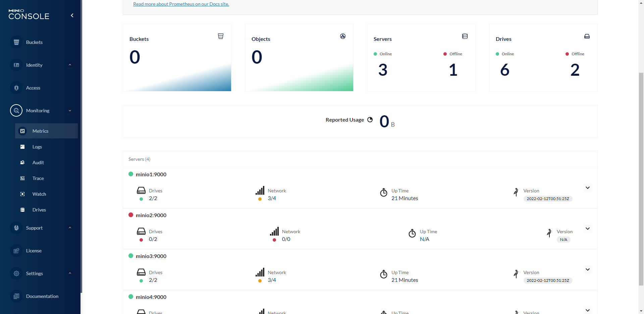Screen dimensions: 644x314
Task: Click the Audit icon in sidebar
Action: (22, 163)
